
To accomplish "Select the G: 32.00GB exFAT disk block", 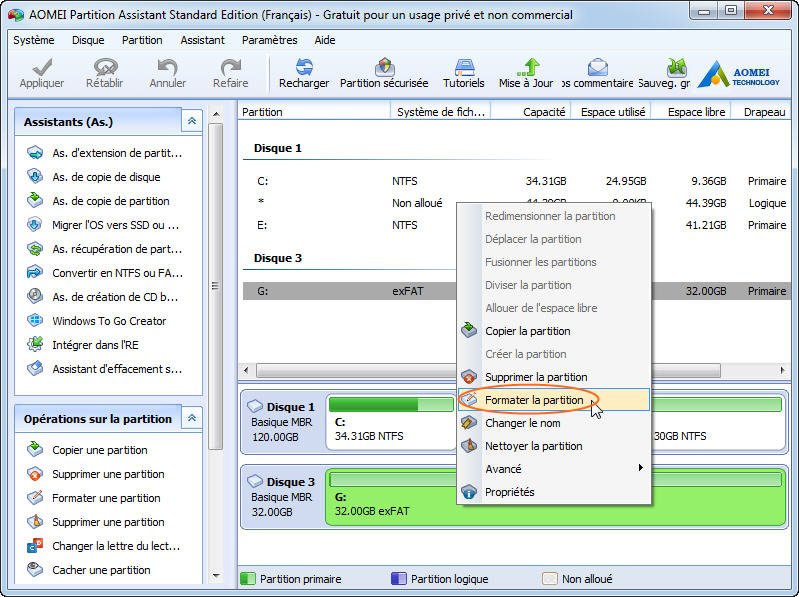I will tap(555, 497).
